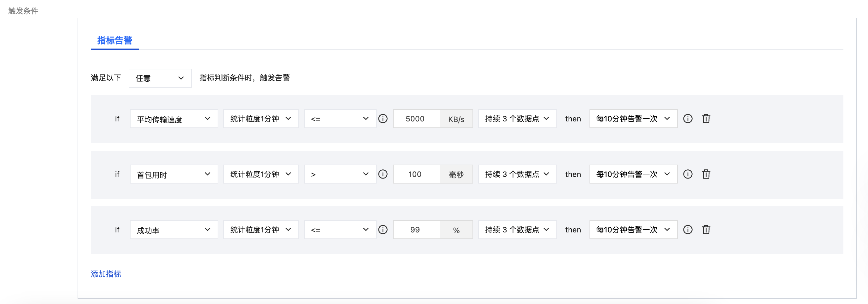Open the 首包用时 metric dropdown
The height and width of the screenshot is (304, 868).
174,174
